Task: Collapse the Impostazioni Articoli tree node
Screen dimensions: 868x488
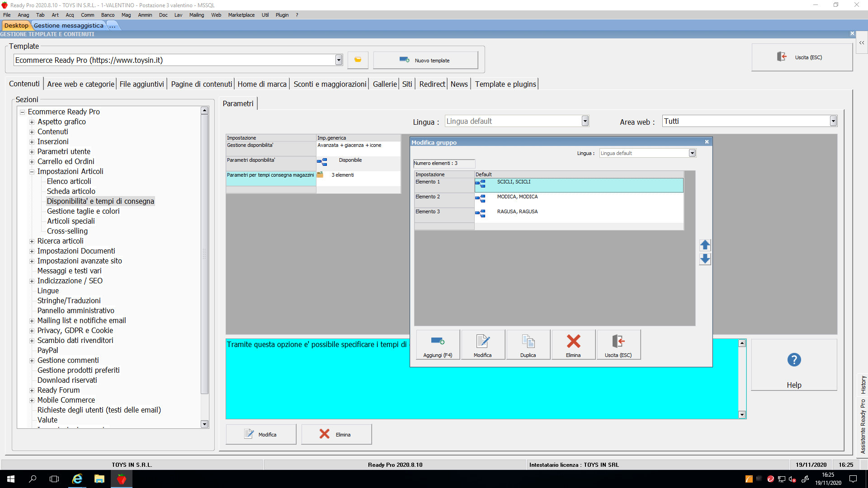Action: [x=32, y=172]
